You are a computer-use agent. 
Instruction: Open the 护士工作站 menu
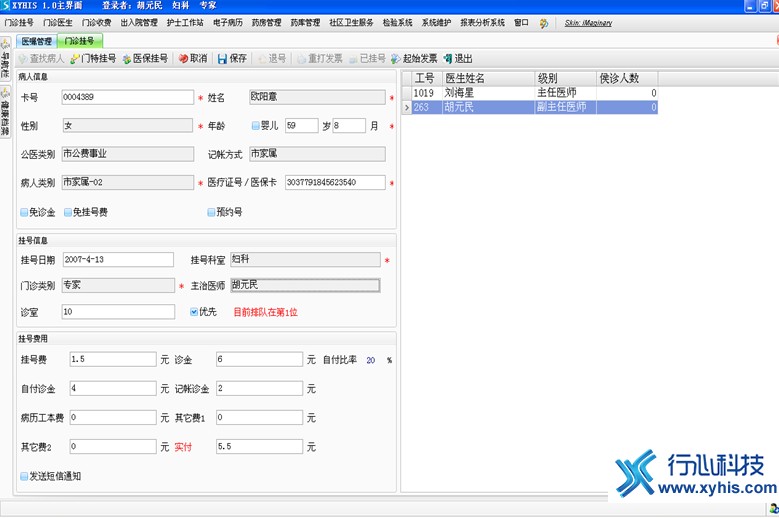tap(185, 23)
